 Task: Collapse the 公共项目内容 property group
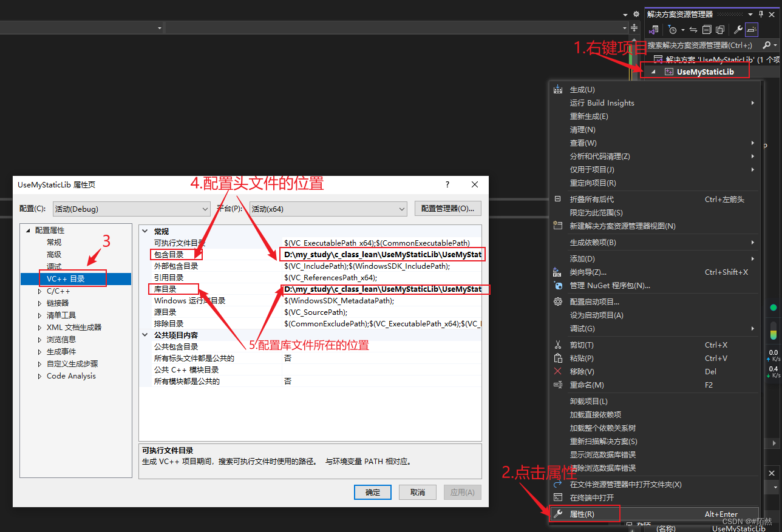click(145, 335)
